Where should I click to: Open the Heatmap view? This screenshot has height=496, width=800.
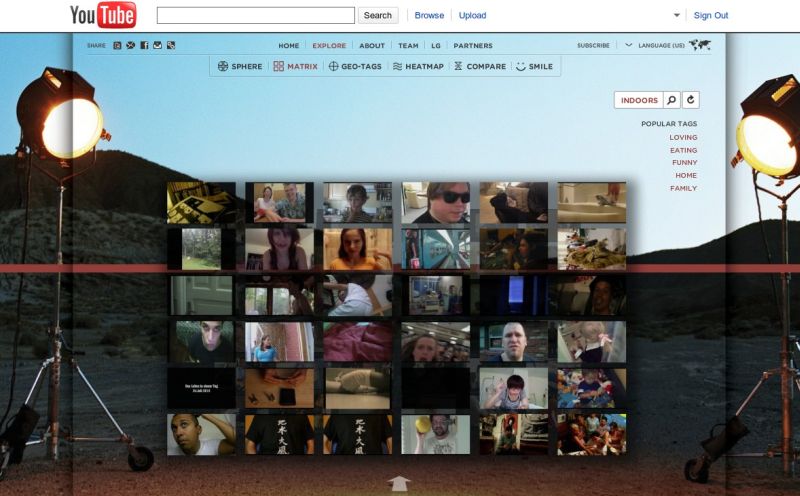[x=419, y=67]
